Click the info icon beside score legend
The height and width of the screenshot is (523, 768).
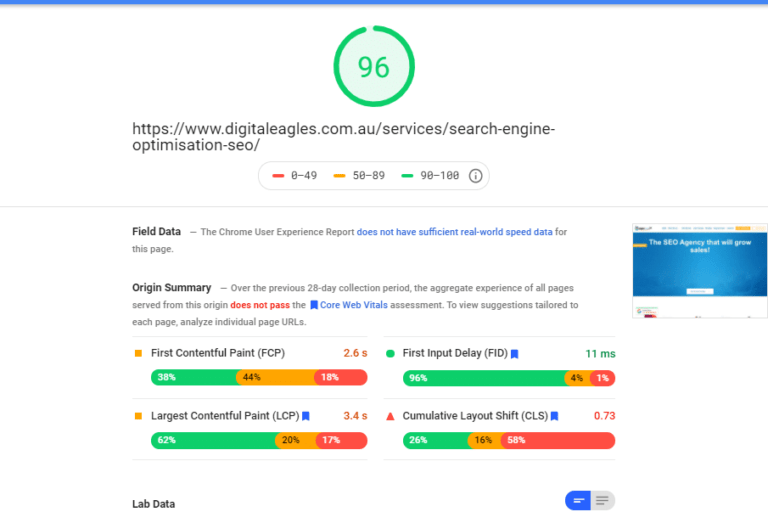tap(476, 176)
